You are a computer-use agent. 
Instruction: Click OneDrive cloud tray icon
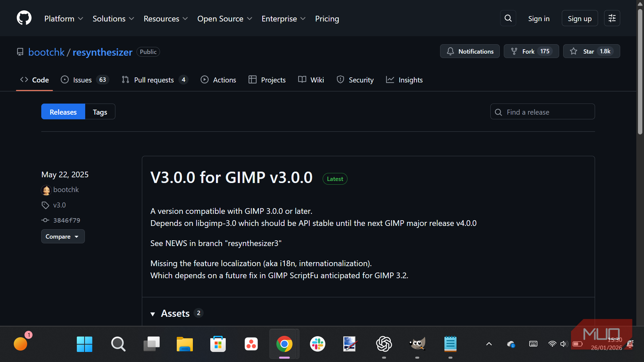click(x=511, y=344)
